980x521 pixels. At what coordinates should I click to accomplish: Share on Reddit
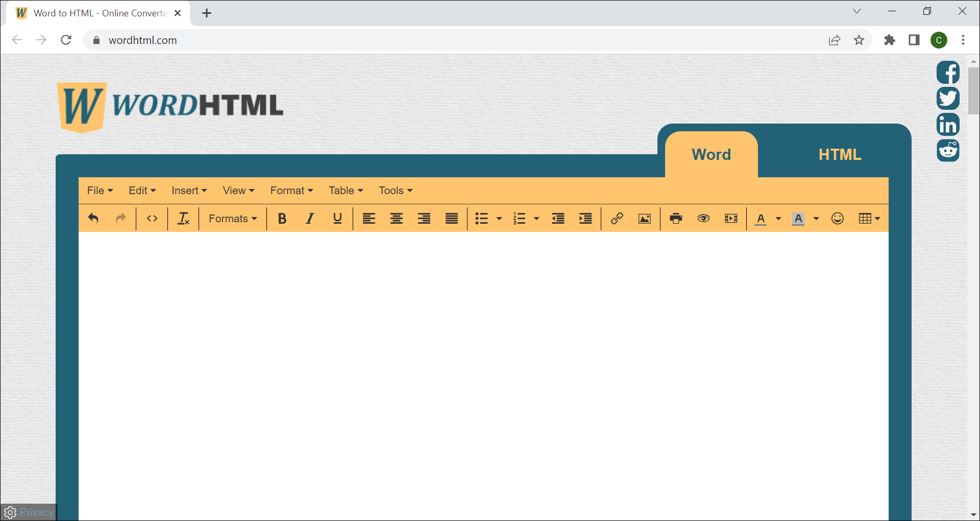point(948,151)
